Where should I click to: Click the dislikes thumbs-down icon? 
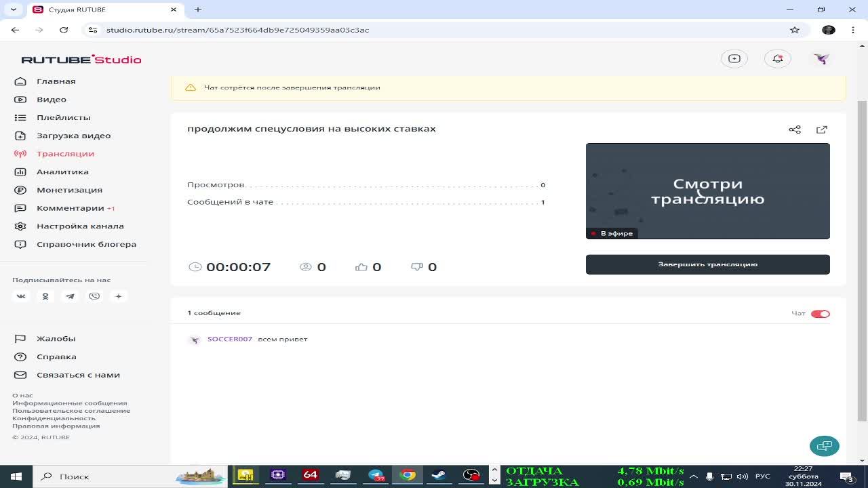[417, 267]
